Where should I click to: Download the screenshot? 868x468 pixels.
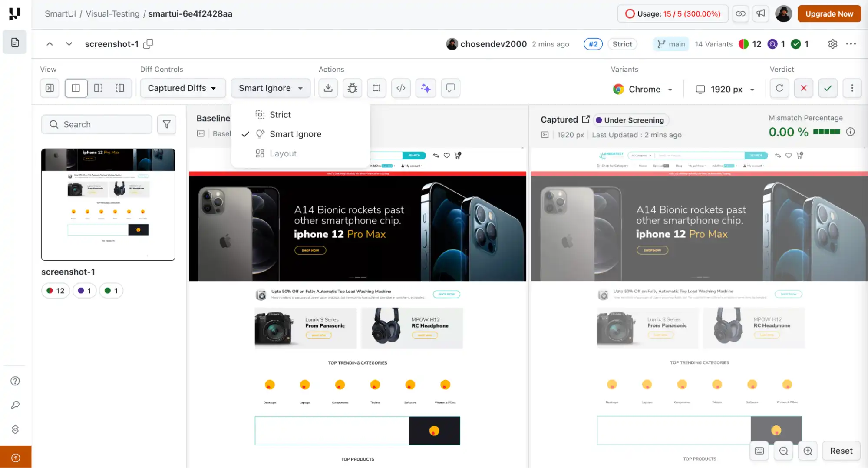[x=328, y=88]
